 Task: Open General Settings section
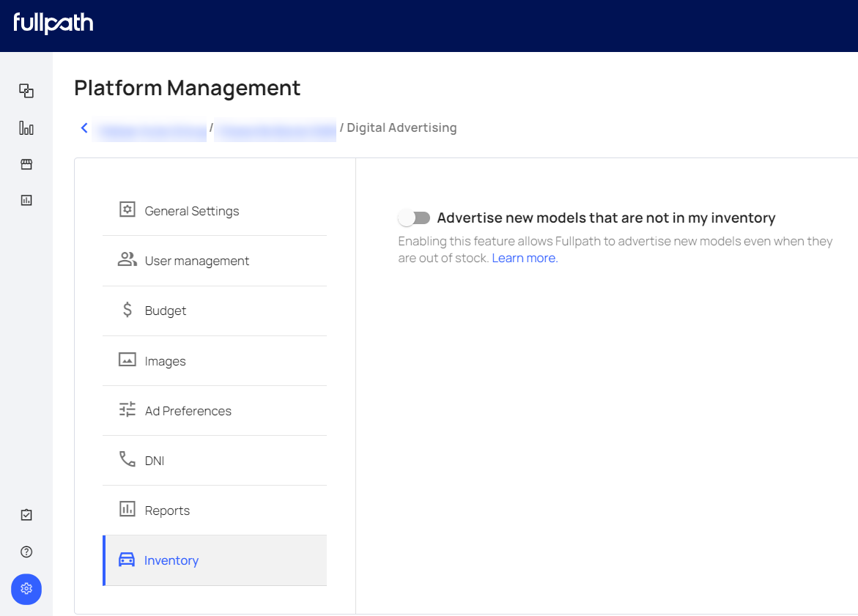(192, 211)
